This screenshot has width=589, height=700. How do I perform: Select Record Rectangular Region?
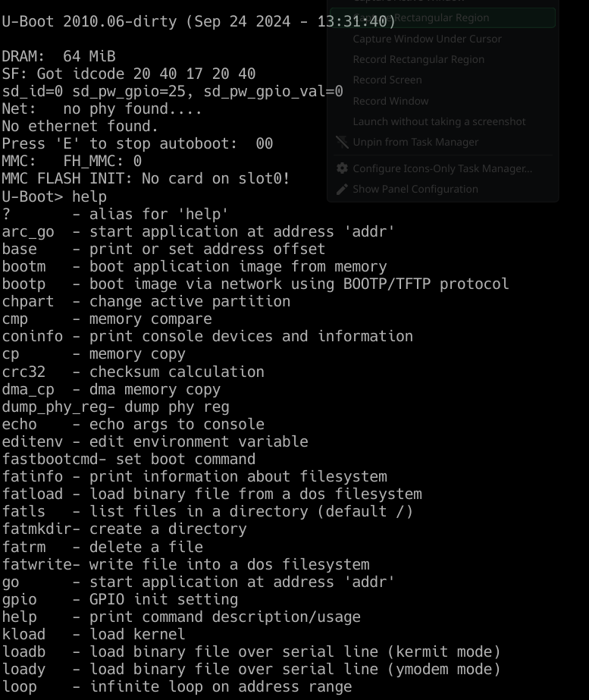[x=418, y=59]
